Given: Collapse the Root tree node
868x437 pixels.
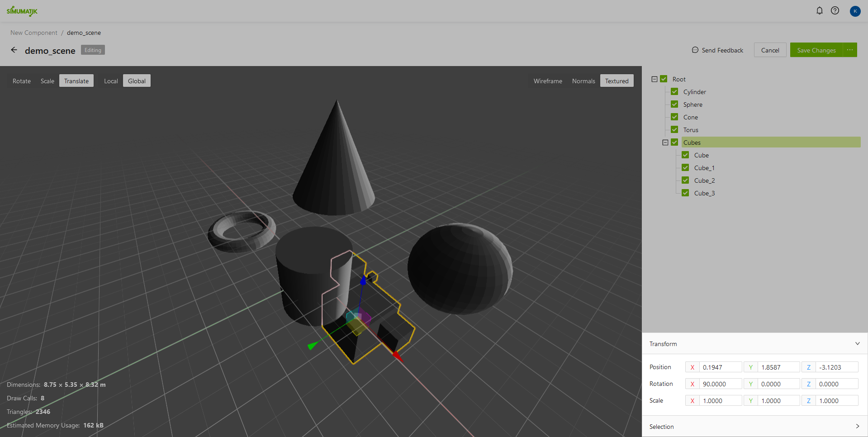Looking at the screenshot, I should click(655, 79).
